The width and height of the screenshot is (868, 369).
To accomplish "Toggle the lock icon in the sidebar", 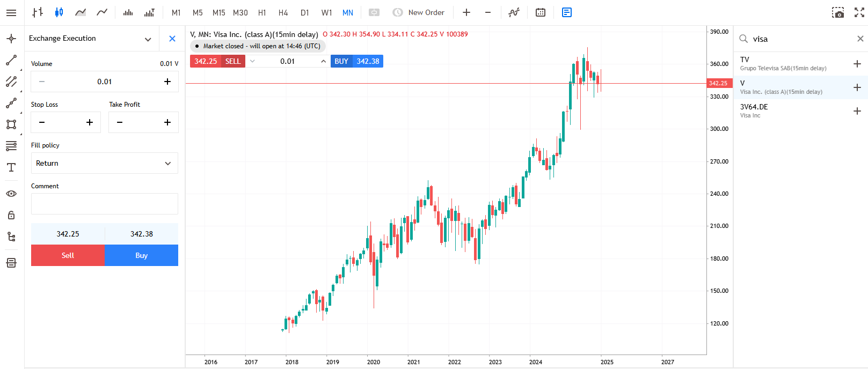I will click(x=11, y=215).
